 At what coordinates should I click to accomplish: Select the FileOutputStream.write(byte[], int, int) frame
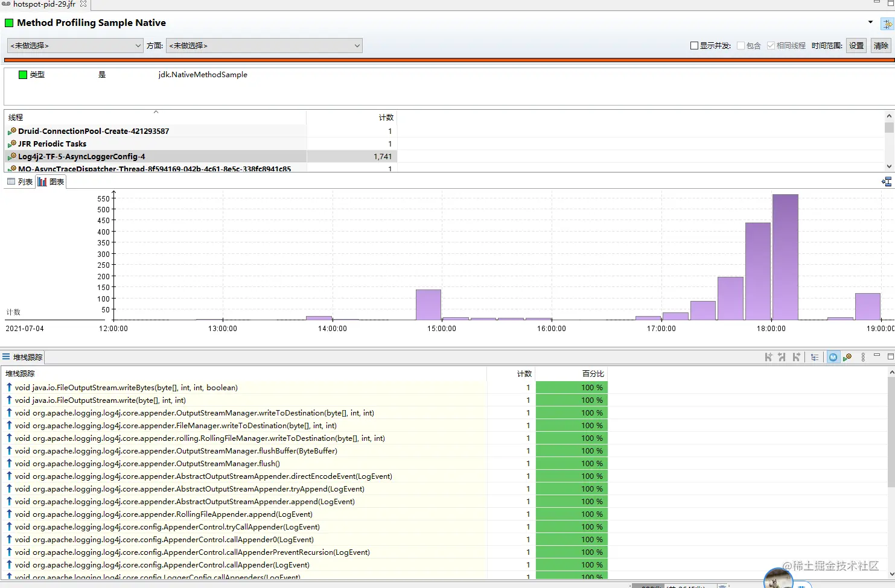tap(305, 400)
